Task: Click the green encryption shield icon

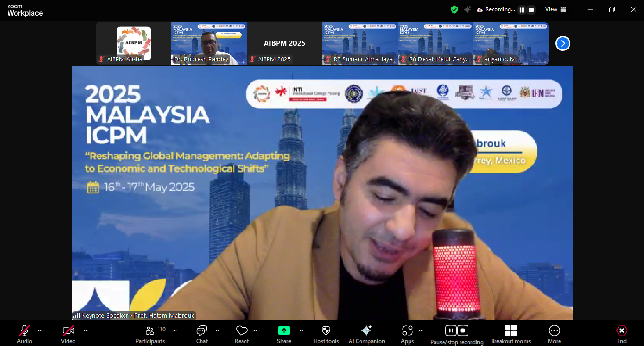Action: click(x=454, y=9)
